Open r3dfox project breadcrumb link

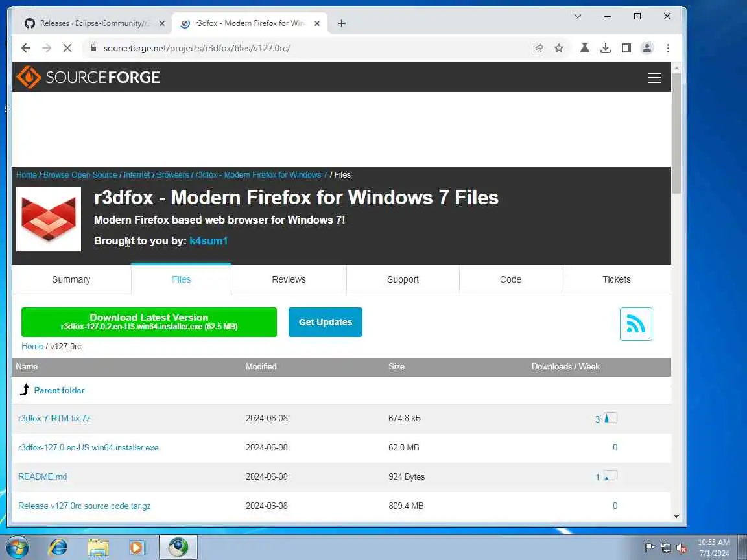[261, 175]
